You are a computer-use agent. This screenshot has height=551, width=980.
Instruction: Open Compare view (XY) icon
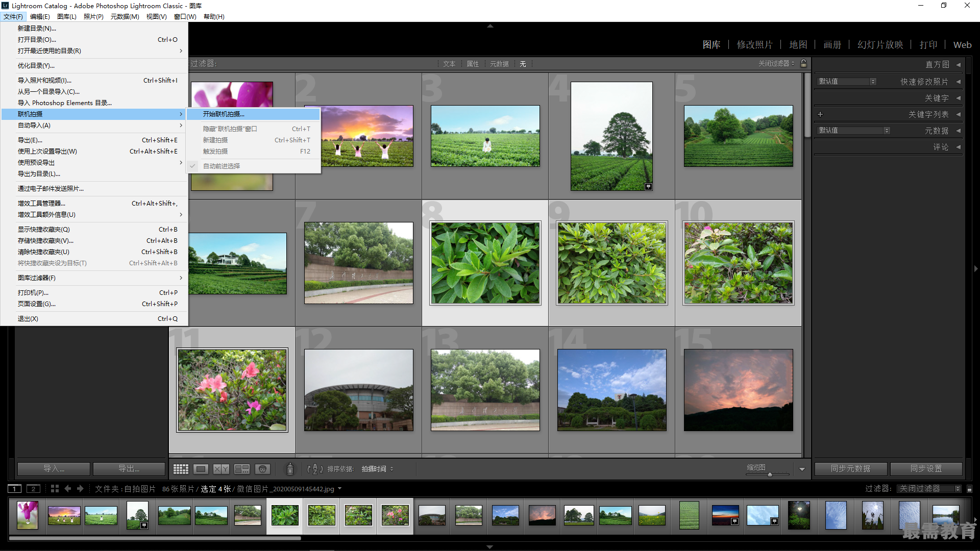tap(222, 469)
